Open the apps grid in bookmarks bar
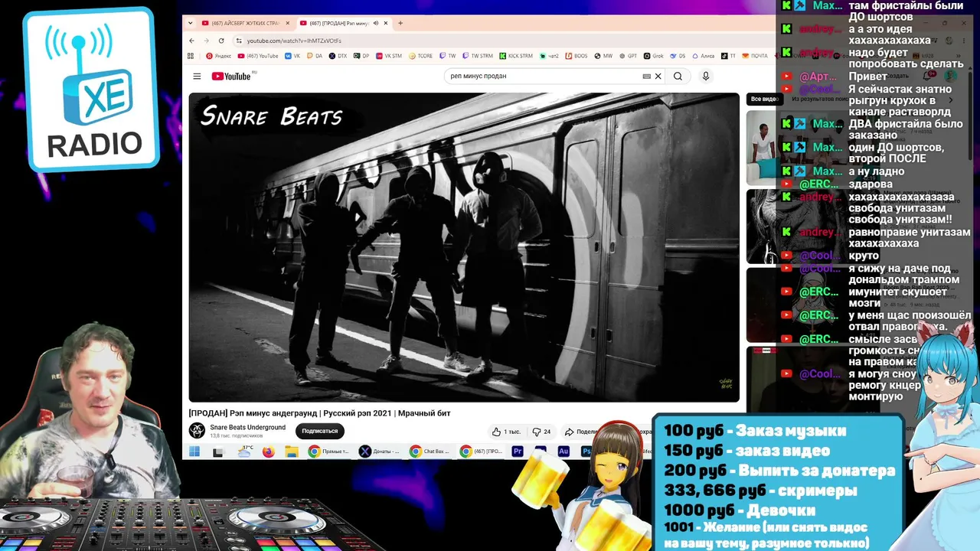This screenshot has height=551, width=980. (x=191, y=56)
